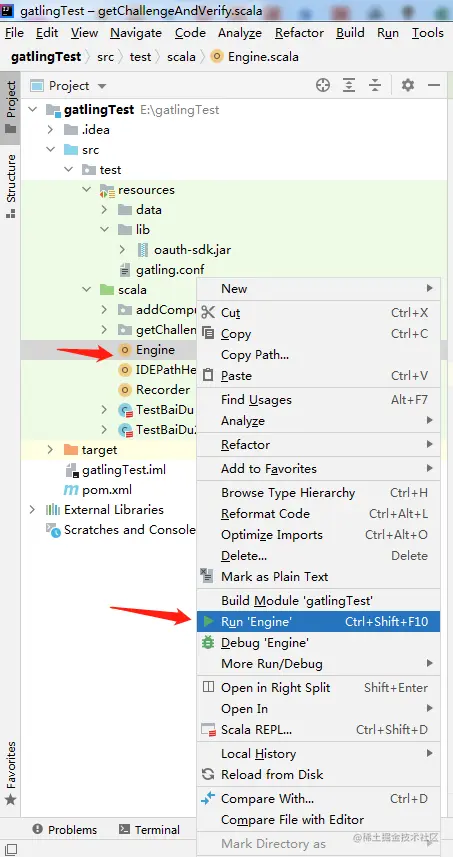Click the Select Opened File locate icon
This screenshot has width=453, height=857.
323,85
